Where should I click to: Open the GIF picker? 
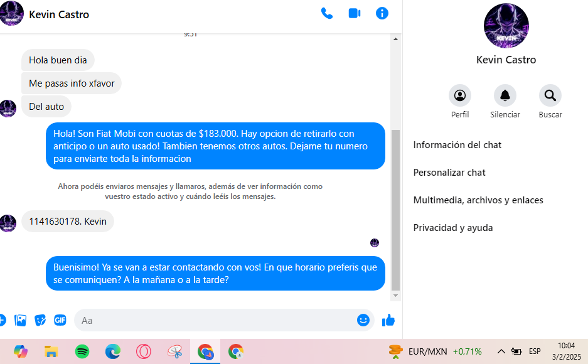(60, 320)
